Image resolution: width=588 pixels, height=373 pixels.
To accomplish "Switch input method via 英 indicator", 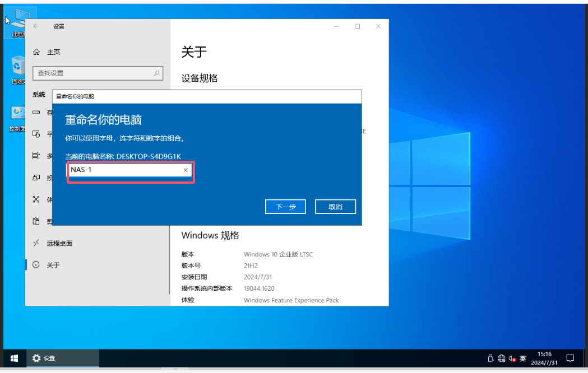I will (523, 358).
